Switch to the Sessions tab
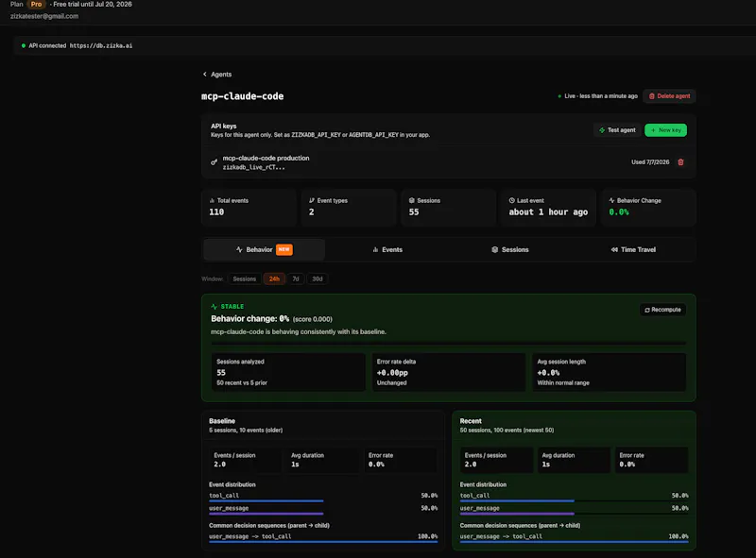The image size is (756, 558). [x=510, y=249]
